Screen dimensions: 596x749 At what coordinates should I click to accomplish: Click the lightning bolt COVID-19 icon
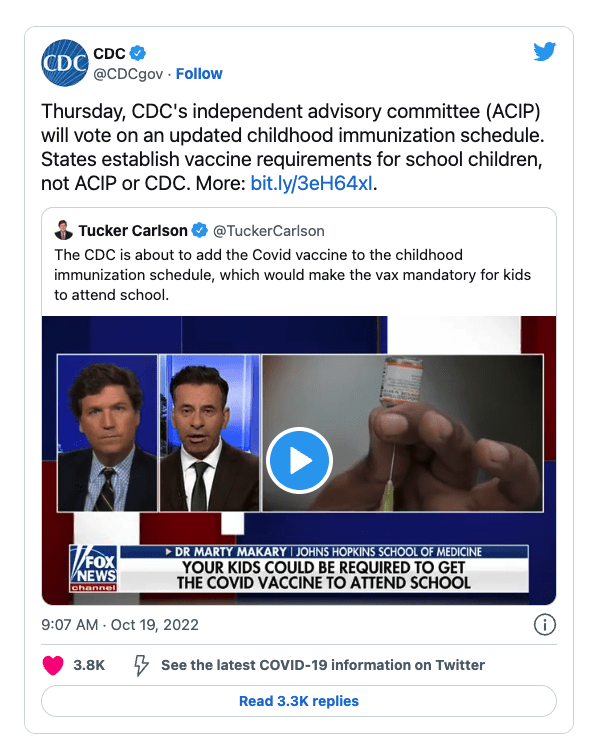141,665
